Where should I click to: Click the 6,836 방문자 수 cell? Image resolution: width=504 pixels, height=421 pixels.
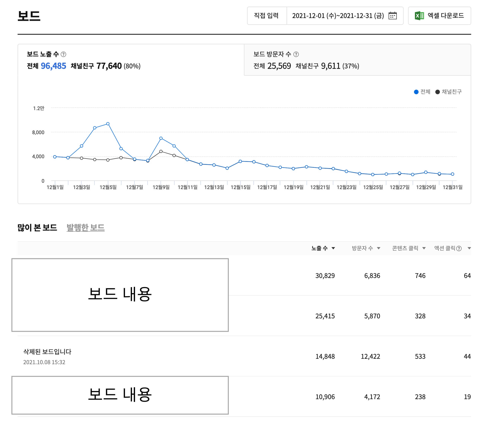(372, 276)
